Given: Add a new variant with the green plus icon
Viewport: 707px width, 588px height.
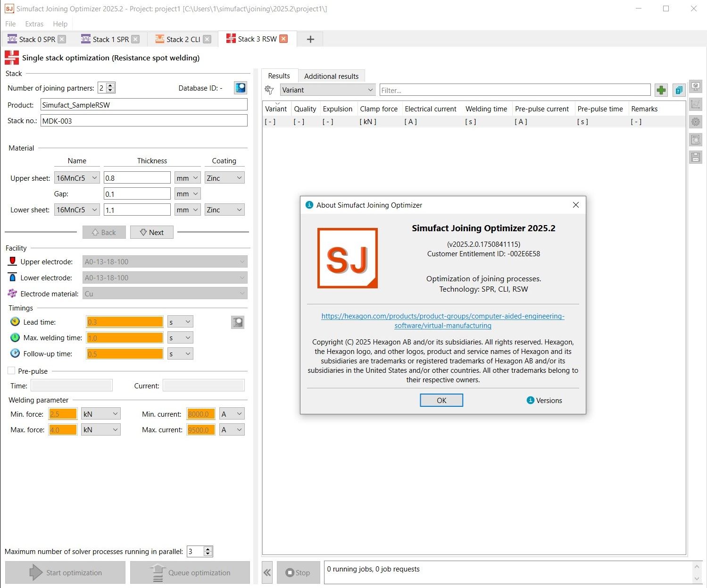Looking at the screenshot, I should coord(661,90).
